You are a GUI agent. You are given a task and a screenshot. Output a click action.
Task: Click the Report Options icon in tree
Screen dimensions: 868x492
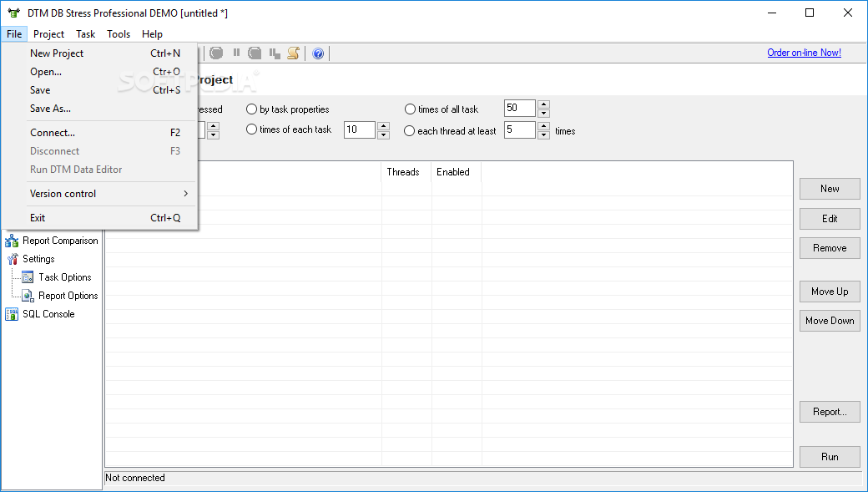click(x=28, y=296)
